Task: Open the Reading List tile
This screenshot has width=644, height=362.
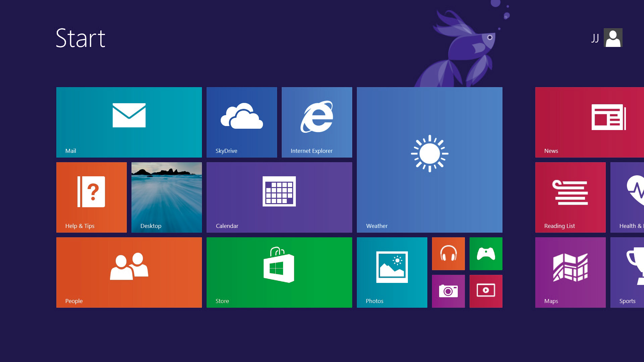Action: click(571, 197)
